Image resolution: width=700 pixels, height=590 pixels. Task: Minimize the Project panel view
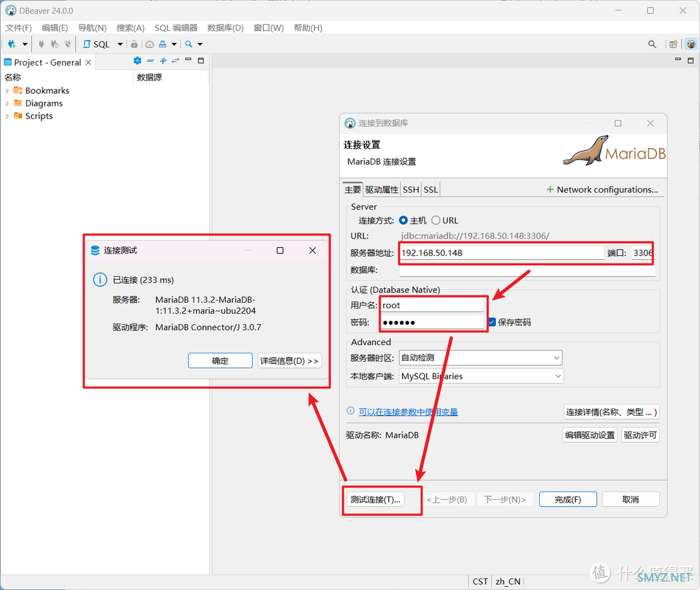pyautogui.click(x=189, y=60)
